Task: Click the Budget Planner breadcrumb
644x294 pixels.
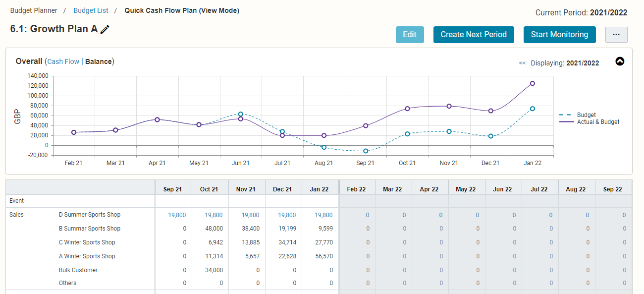Action: (34, 10)
